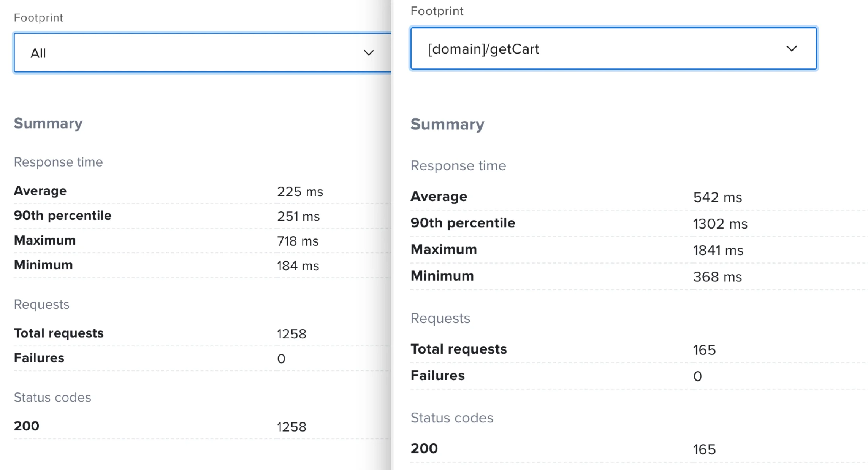The image size is (868, 470).
Task: Select the 1302 ms 90th percentile value
Action: [720, 224]
